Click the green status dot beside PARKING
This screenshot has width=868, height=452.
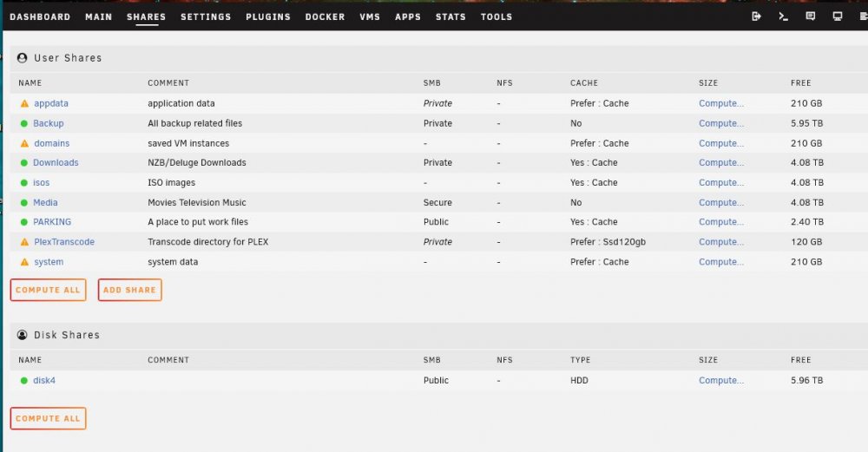point(23,222)
